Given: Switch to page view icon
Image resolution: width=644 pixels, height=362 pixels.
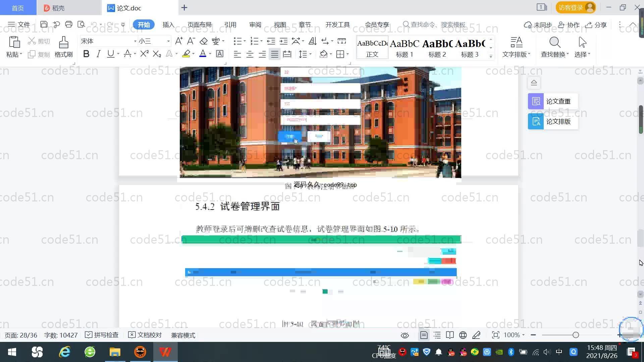Looking at the screenshot, I should [424, 335].
